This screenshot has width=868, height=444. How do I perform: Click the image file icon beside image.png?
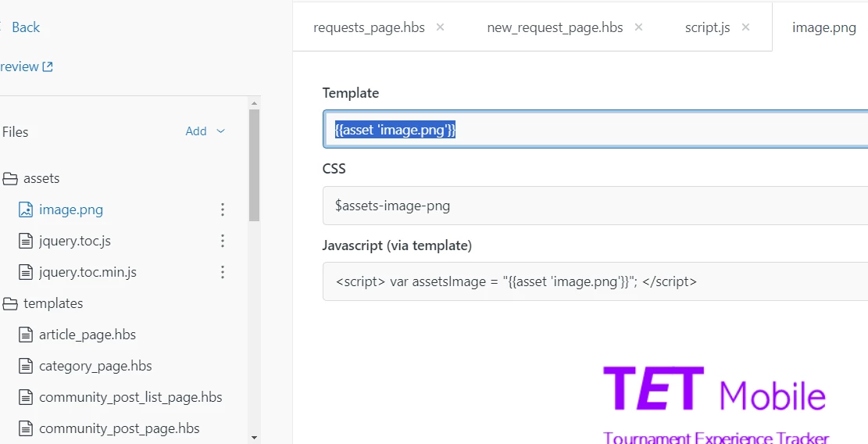[x=26, y=209]
